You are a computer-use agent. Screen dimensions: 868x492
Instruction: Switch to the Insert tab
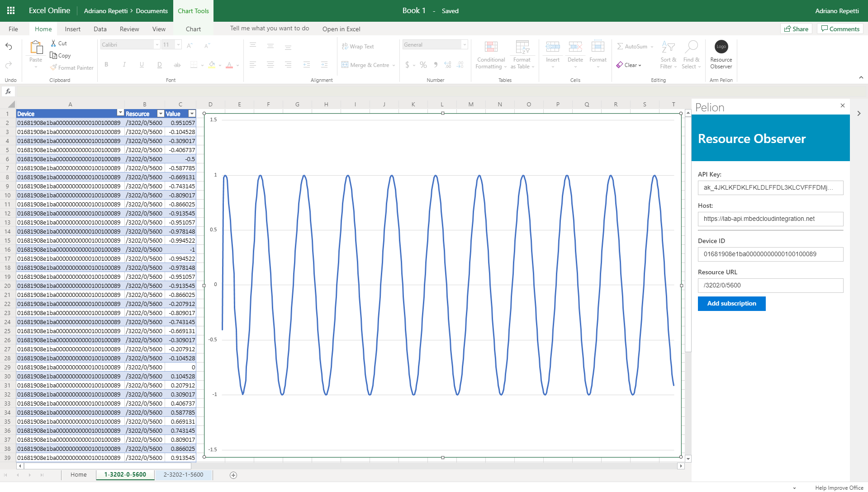coord(72,29)
